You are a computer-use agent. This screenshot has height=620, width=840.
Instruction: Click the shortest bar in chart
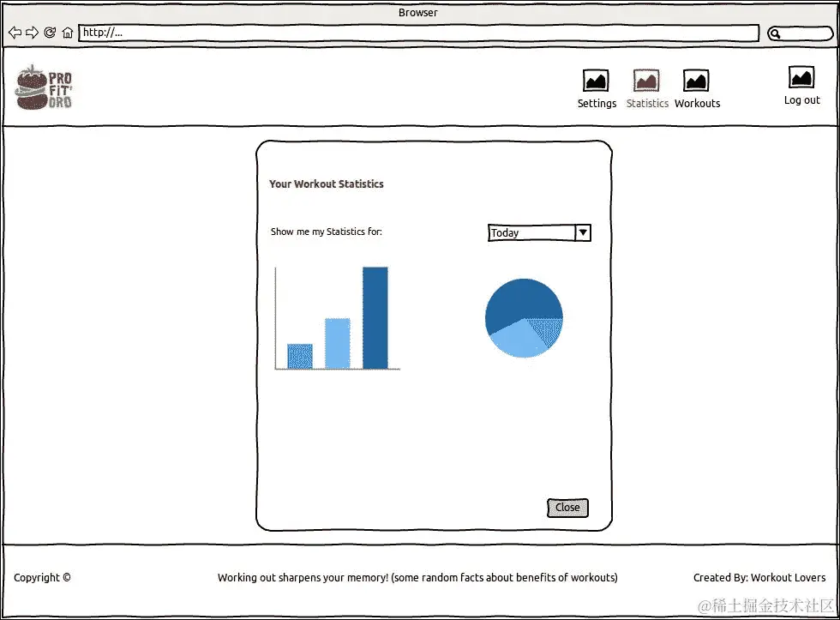coord(300,357)
